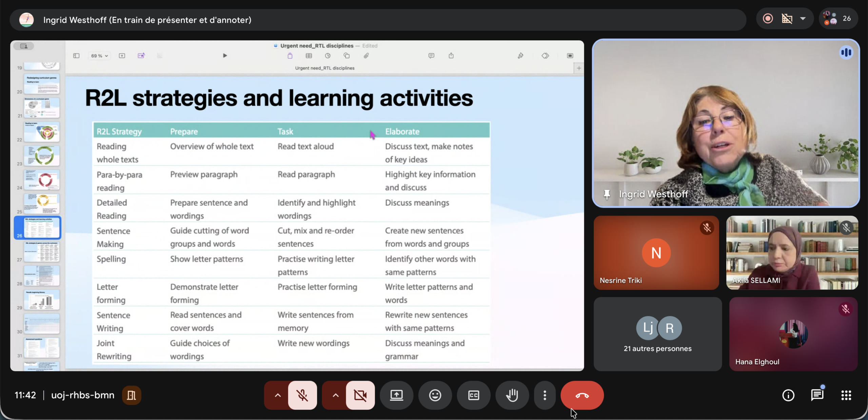Expand audio settings chevron
Image resolution: width=868 pixels, height=420 pixels.
[x=277, y=395]
